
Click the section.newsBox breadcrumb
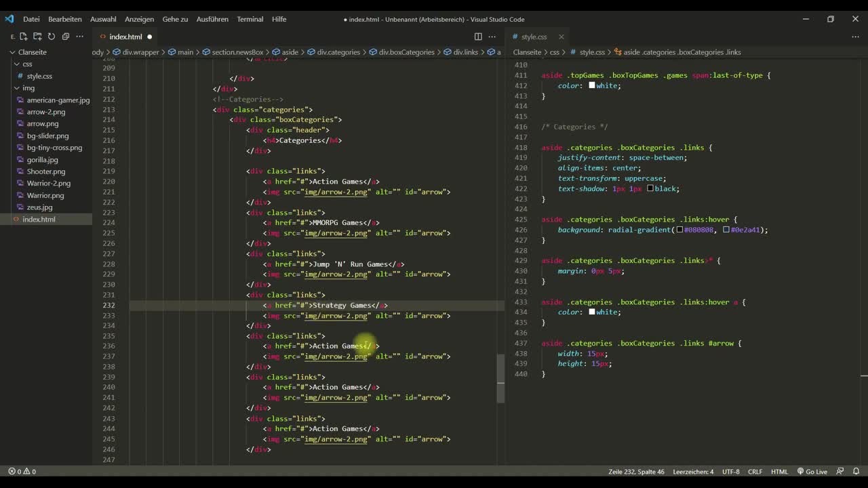click(237, 52)
